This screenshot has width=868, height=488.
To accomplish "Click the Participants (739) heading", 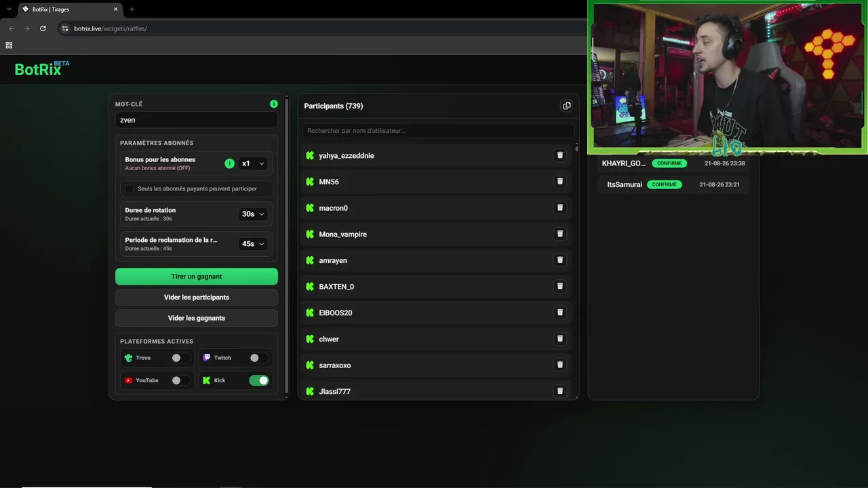I will 334,106.
